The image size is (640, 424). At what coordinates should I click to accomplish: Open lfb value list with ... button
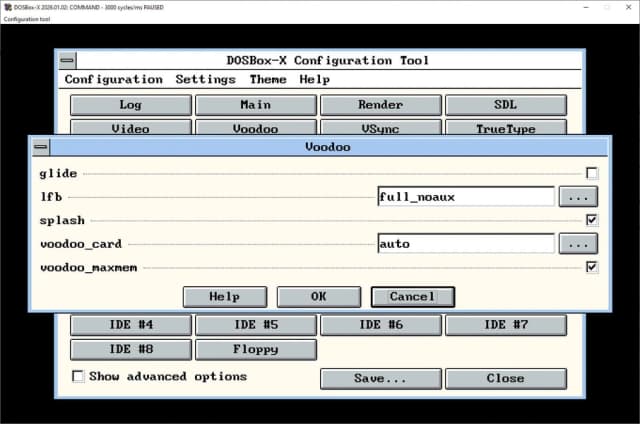click(x=578, y=197)
